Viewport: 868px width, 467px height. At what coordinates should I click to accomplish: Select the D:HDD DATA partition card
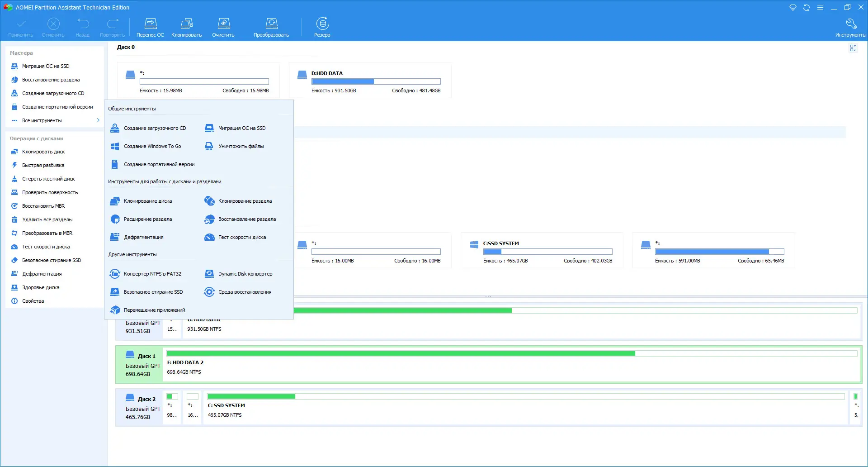[370, 81]
